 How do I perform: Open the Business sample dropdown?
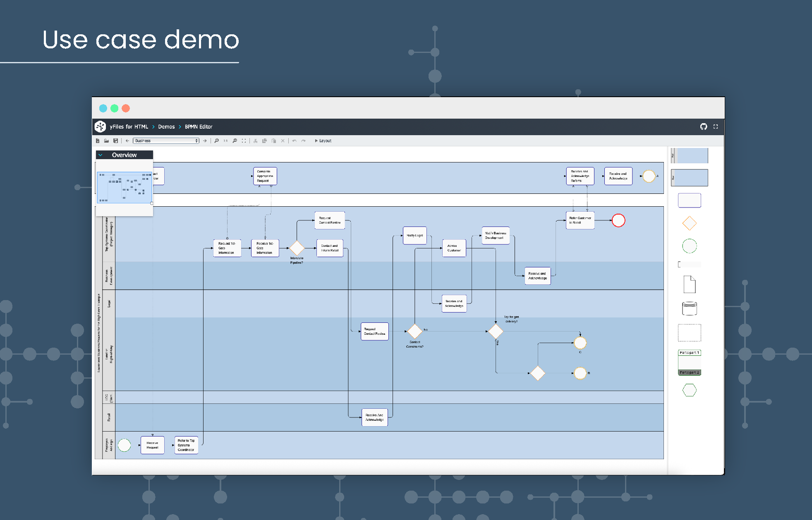coord(165,141)
